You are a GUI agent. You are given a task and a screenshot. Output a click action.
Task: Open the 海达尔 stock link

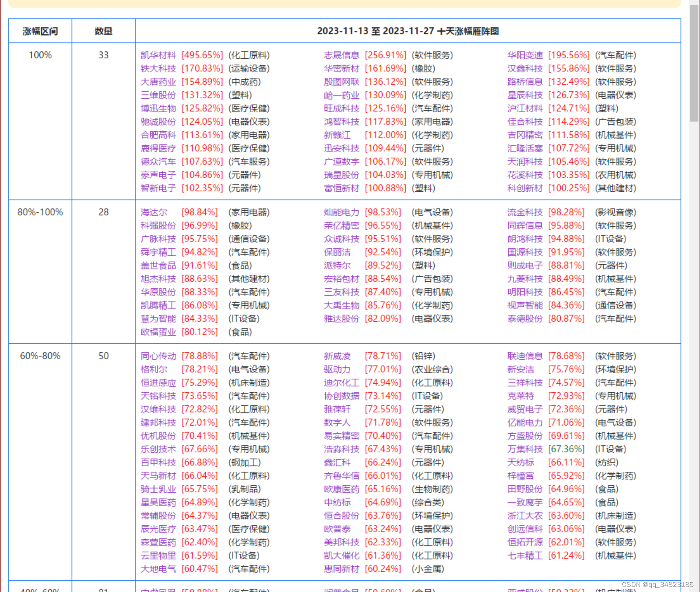point(154,212)
